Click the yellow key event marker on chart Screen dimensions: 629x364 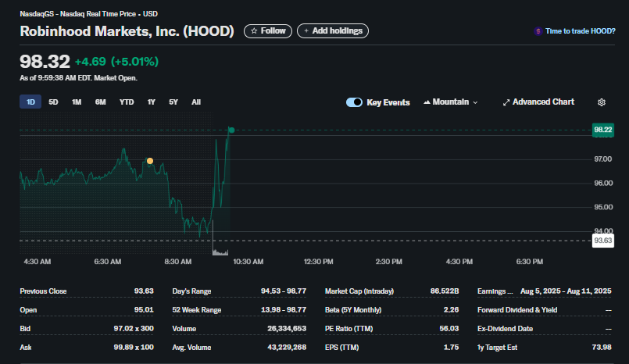click(x=149, y=161)
